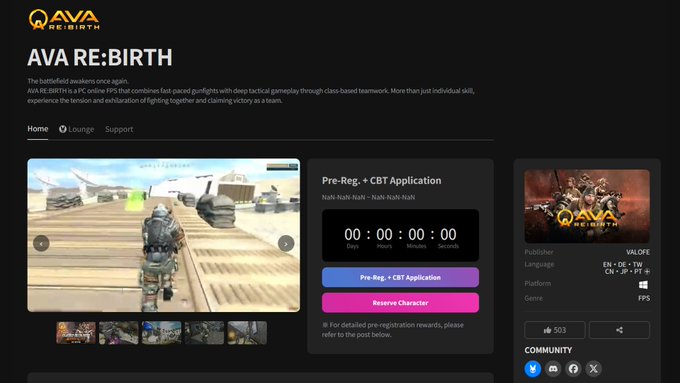Image resolution: width=680 pixels, height=383 pixels.
Task: Click the game cover art image
Action: tap(587, 206)
